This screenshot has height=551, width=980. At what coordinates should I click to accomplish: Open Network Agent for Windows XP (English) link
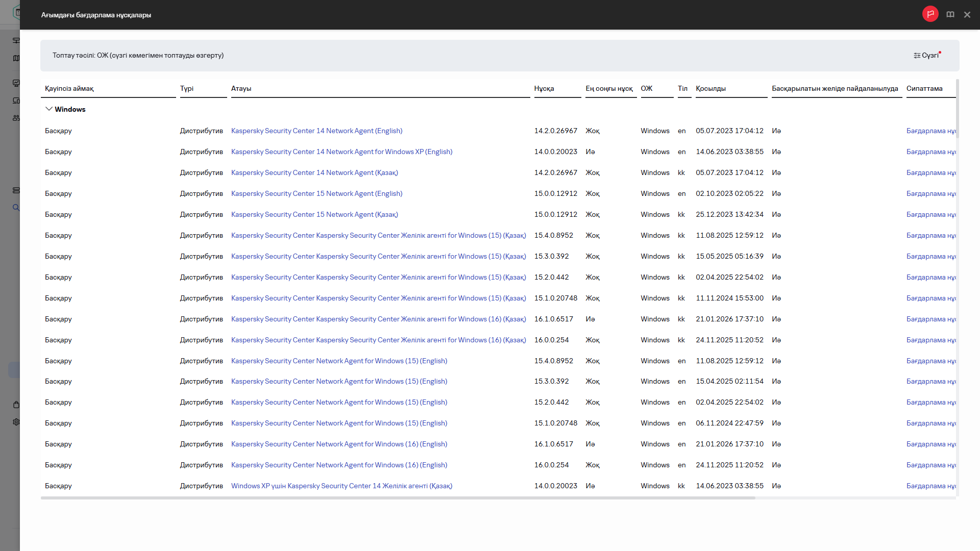[x=341, y=152]
